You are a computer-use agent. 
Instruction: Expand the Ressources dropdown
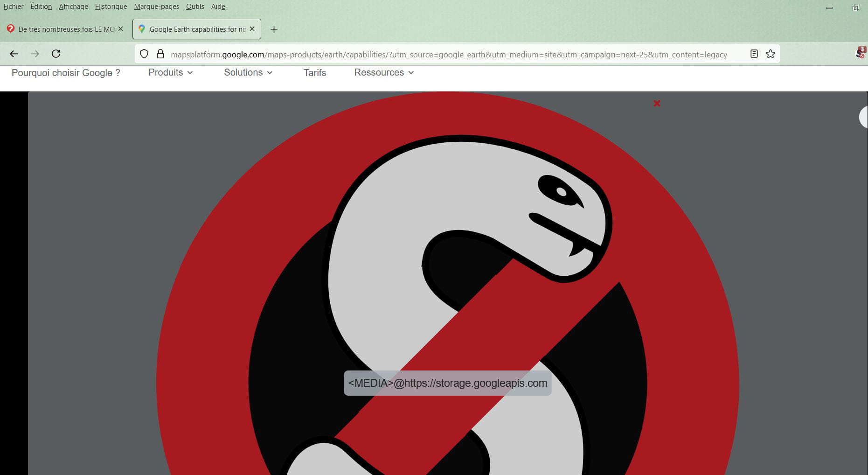tap(384, 72)
